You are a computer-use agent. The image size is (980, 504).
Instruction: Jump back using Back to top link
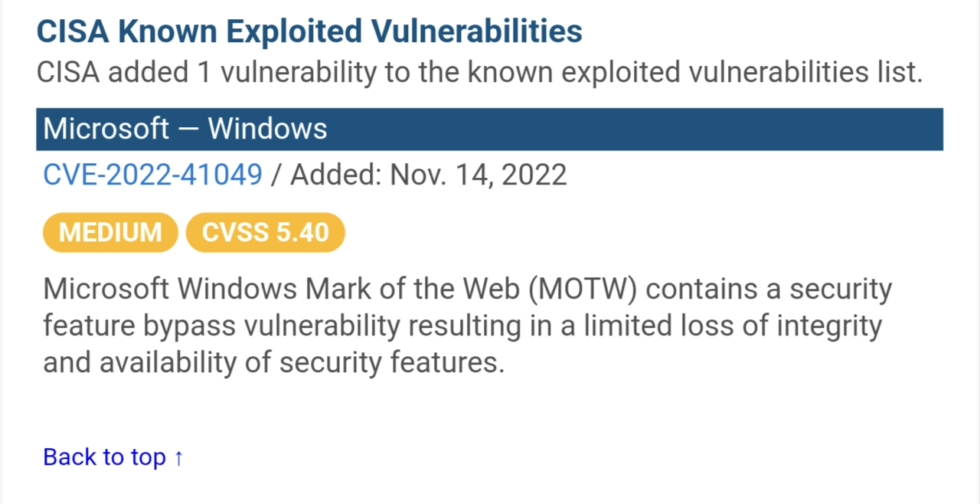click(113, 457)
